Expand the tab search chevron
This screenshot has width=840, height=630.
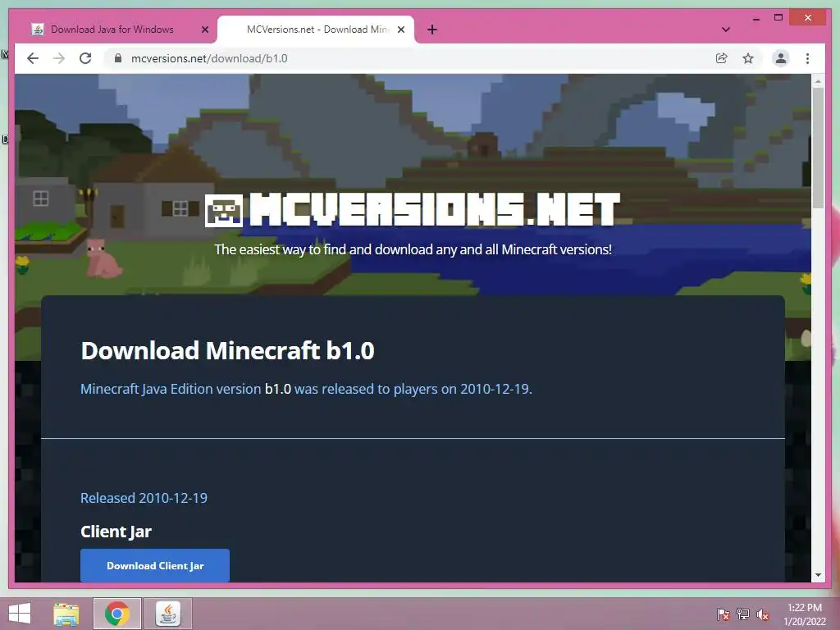tap(726, 30)
